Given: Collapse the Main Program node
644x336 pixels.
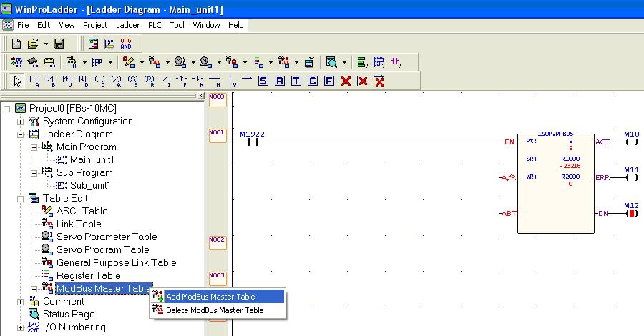Looking at the screenshot, I should [34, 148].
